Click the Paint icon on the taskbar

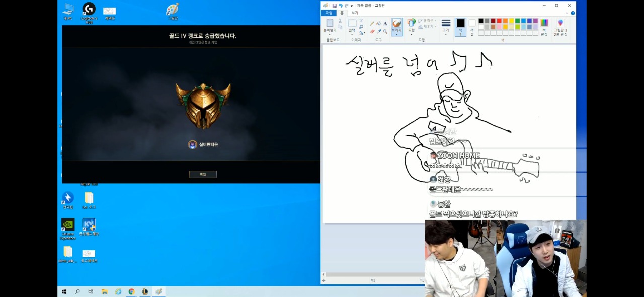pyautogui.click(x=158, y=291)
